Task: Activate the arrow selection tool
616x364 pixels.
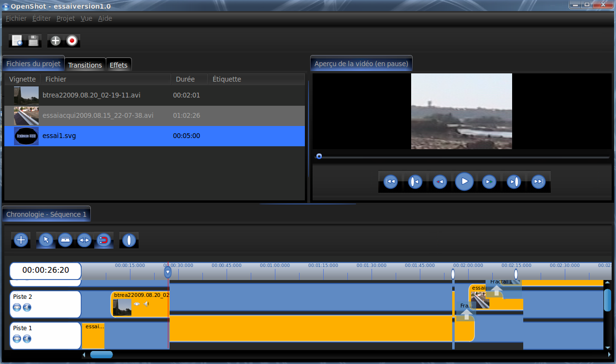Action: (46, 240)
